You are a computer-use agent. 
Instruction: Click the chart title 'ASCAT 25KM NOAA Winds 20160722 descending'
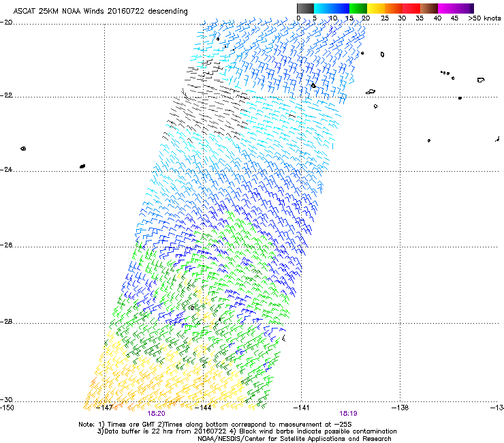point(100,12)
